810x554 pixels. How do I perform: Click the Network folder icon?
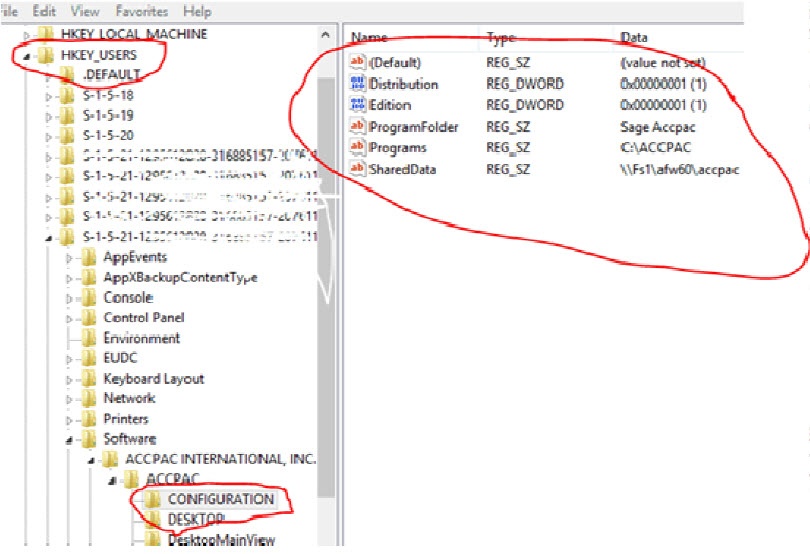click(89, 398)
